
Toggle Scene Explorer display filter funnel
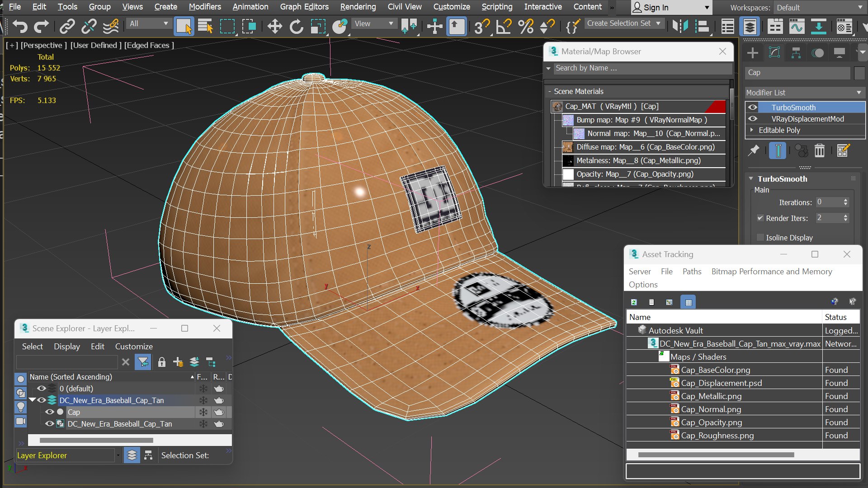143,362
